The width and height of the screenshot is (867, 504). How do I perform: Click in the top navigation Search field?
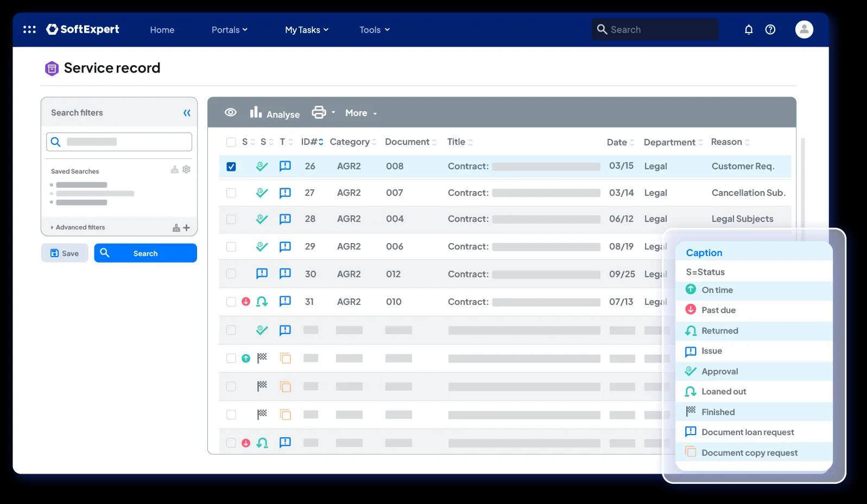pyautogui.click(x=655, y=29)
